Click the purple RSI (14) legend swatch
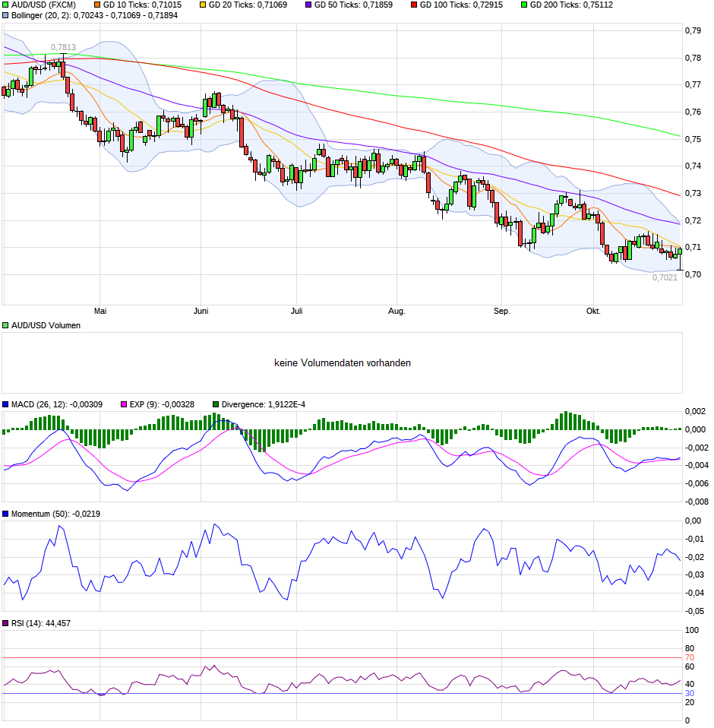714x728 pixels. (x=5, y=624)
